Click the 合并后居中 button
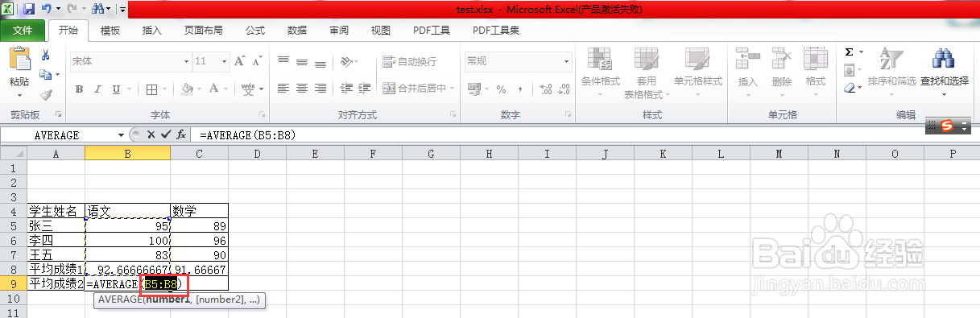Viewport: 980px width, 318px height. coord(414,89)
